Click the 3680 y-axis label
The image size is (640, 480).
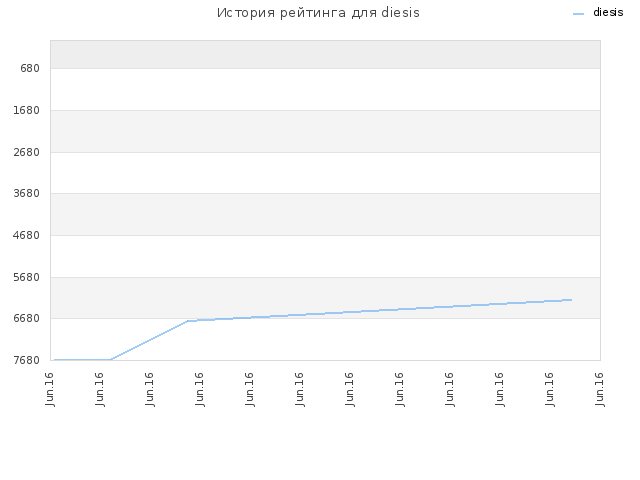[x=27, y=193]
